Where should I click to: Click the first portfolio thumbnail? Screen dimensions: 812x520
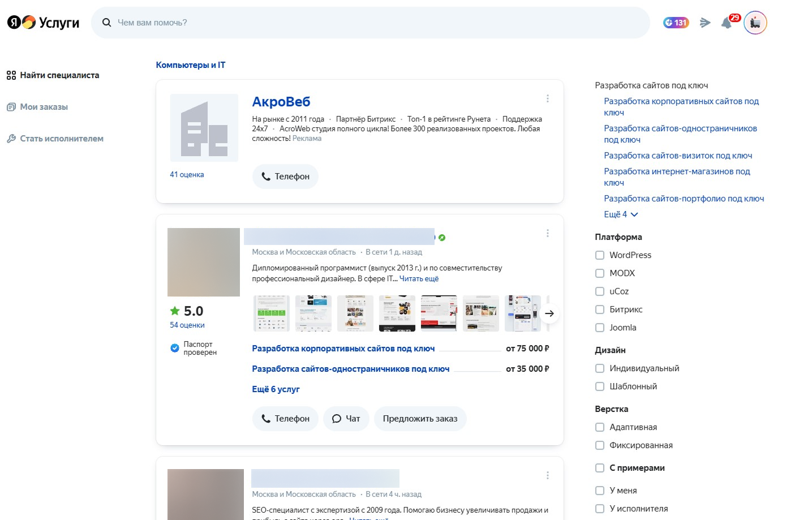[271, 313]
